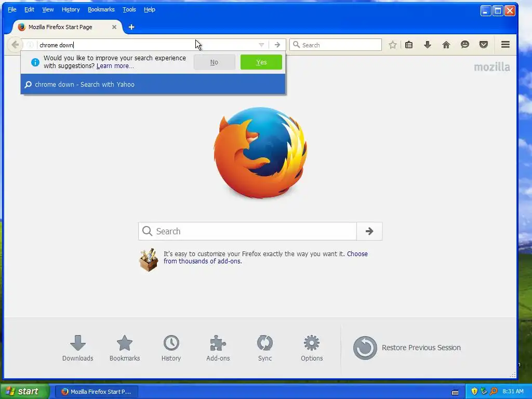
Task: Click the start page Search field
Action: coord(247,231)
